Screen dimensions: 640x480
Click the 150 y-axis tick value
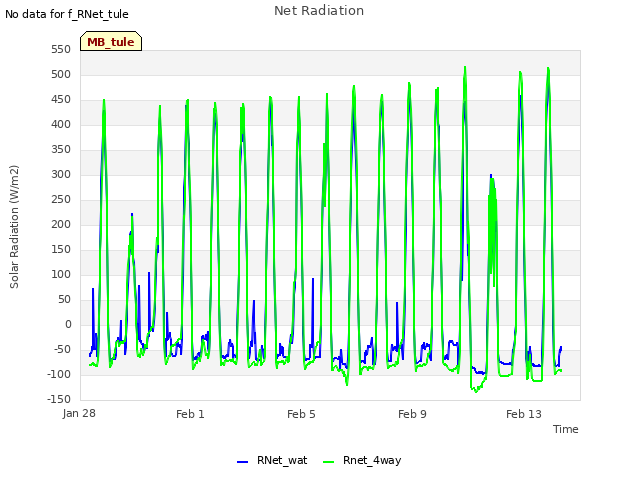pyautogui.click(x=61, y=249)
